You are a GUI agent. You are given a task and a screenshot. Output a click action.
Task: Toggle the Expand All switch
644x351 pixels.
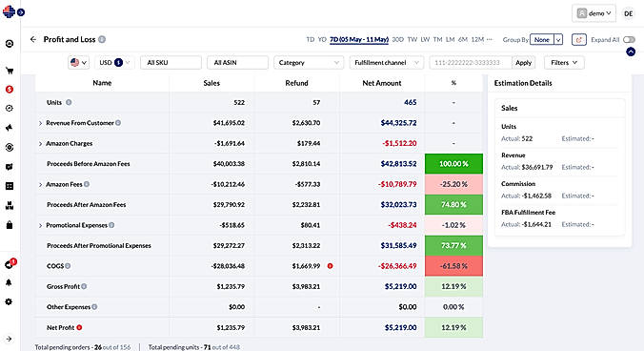tap(629, 39)
